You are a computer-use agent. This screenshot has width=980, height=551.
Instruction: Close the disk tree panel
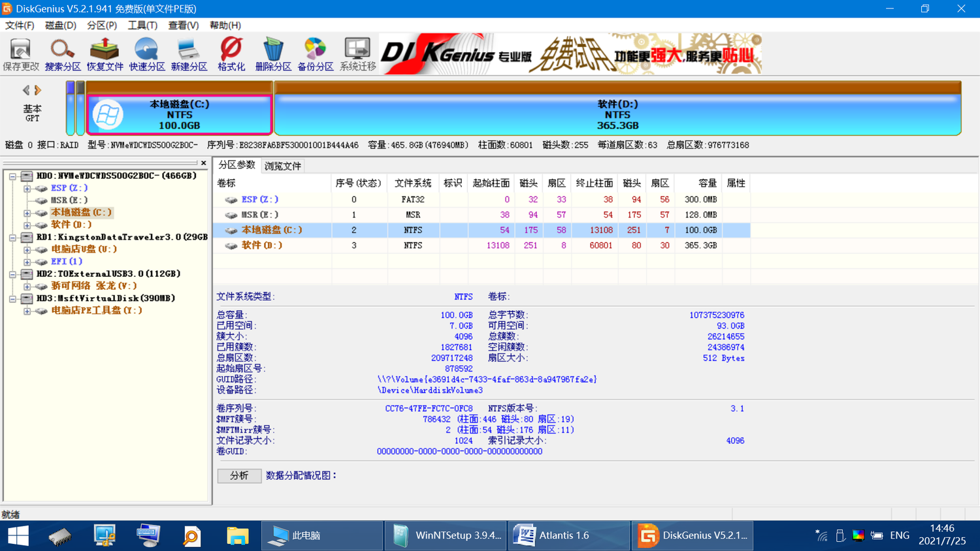203,163
